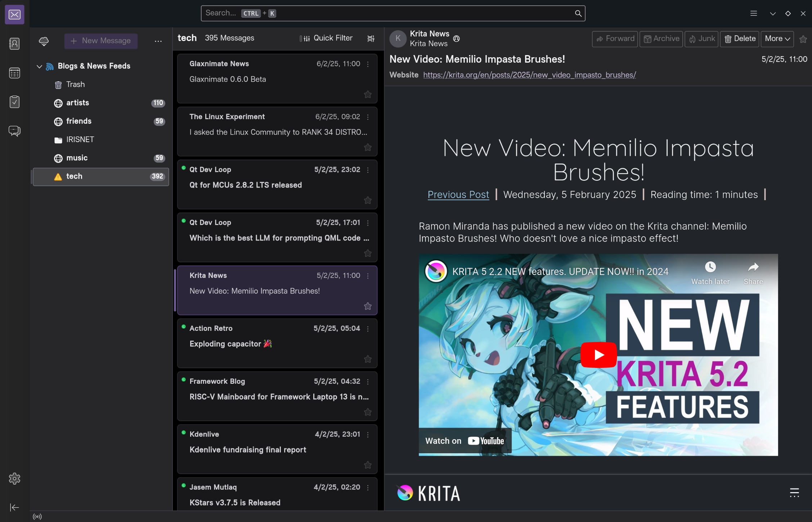Open the Tasks space
The image size is (812, 522).
tap(14, 102)
